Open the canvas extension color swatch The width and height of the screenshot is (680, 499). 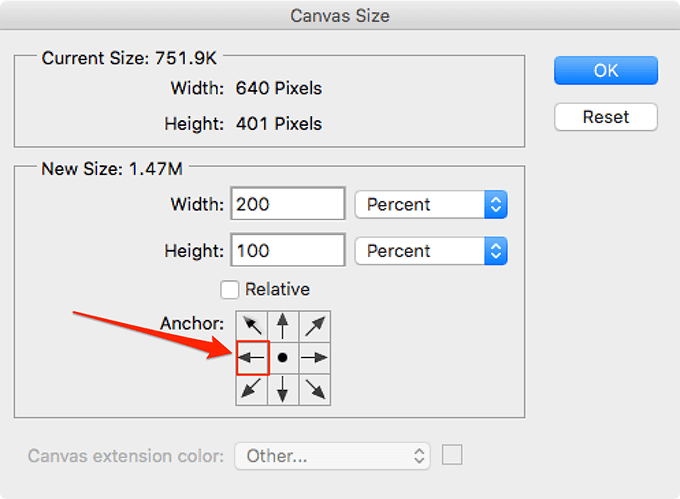[x=452, y=455]
